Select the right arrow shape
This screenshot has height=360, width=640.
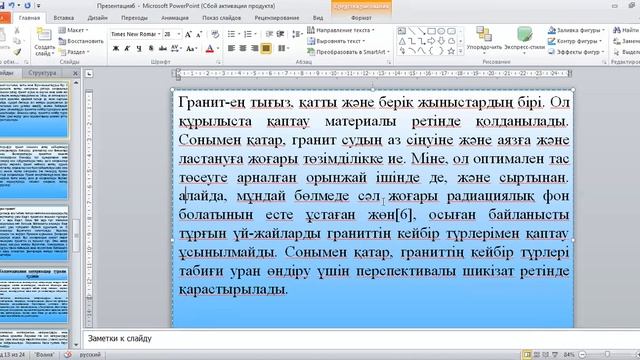[x=431, y=41]
